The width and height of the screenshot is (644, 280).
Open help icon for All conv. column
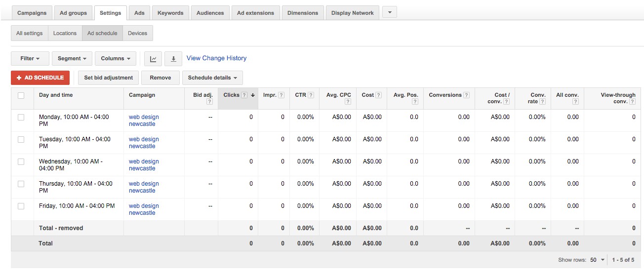(x=576, y=102)
